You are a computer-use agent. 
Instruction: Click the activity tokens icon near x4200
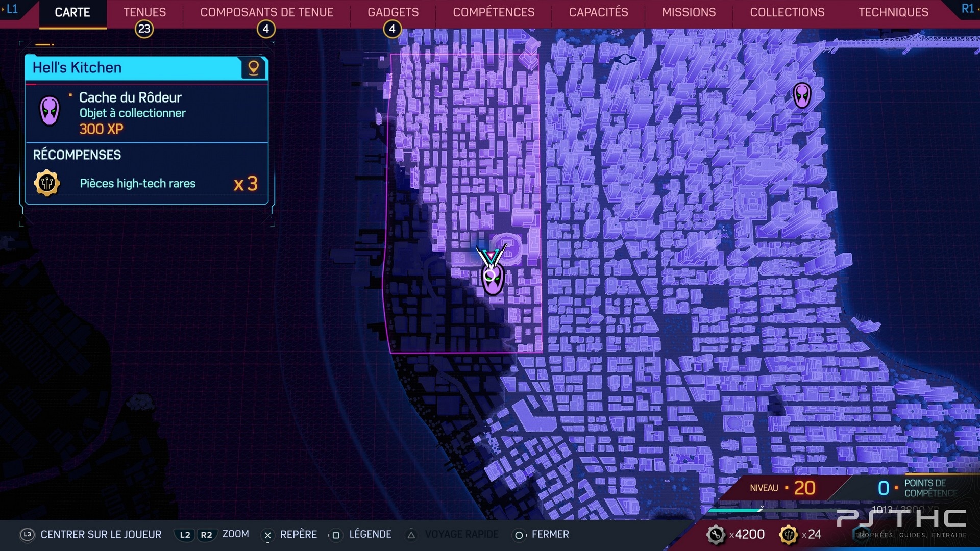pyautogui.click(x=716, y=535)
